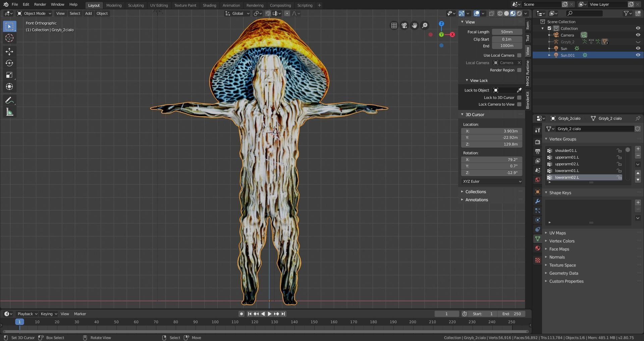
Task: Open Object Mode dropdown
Action: point(34,13)
